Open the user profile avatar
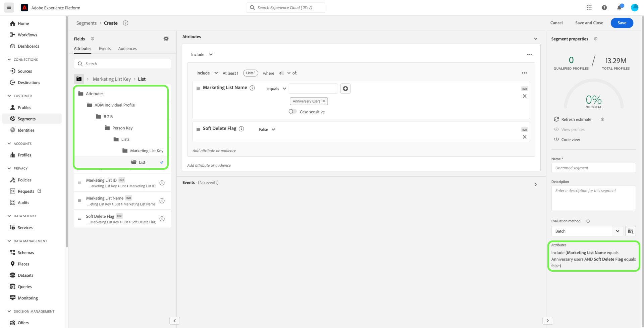 point(634,7)
